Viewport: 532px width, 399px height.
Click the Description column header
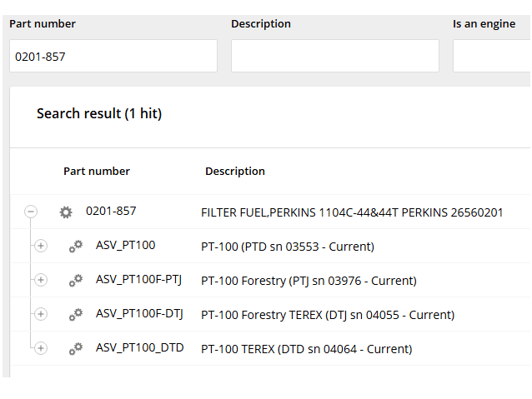(235, 172)
